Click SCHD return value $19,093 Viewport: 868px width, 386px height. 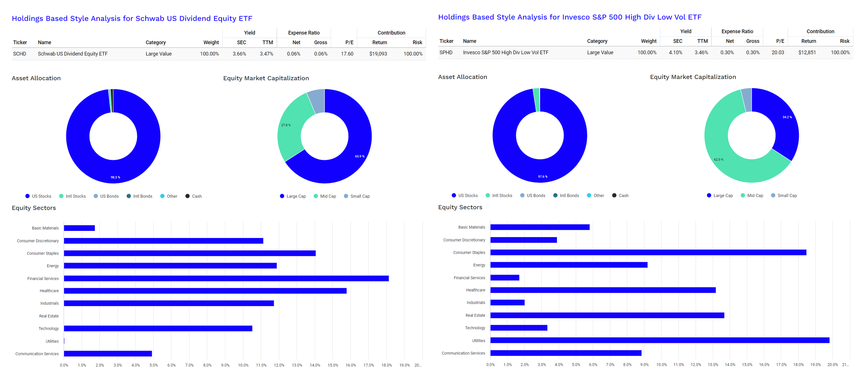(378, 54)
